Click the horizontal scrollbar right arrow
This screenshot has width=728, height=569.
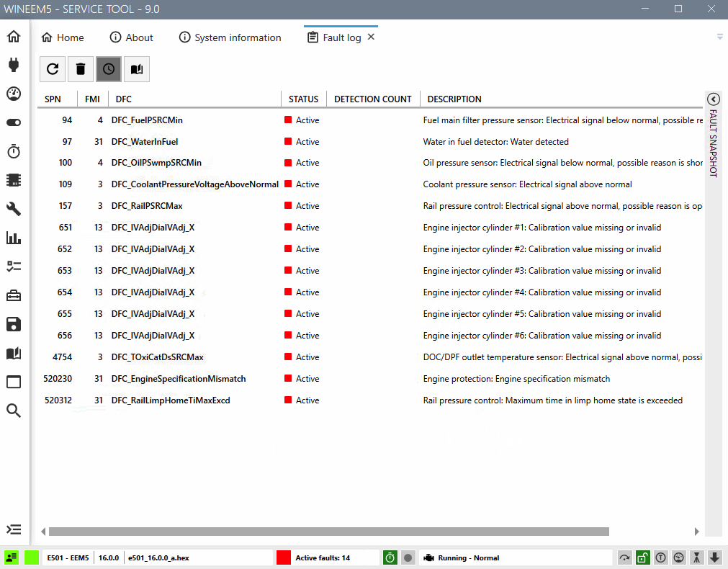696,532
